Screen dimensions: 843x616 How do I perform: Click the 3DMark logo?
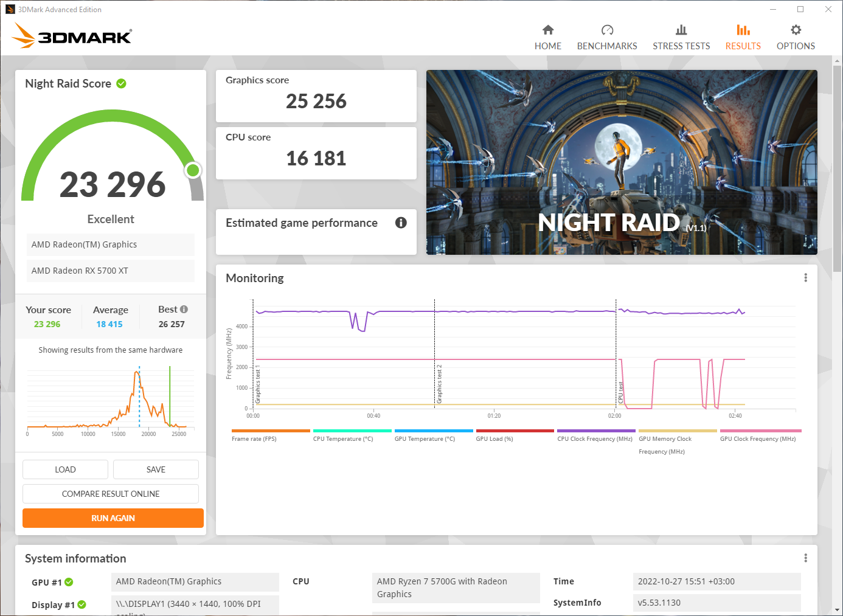(72, 35)
